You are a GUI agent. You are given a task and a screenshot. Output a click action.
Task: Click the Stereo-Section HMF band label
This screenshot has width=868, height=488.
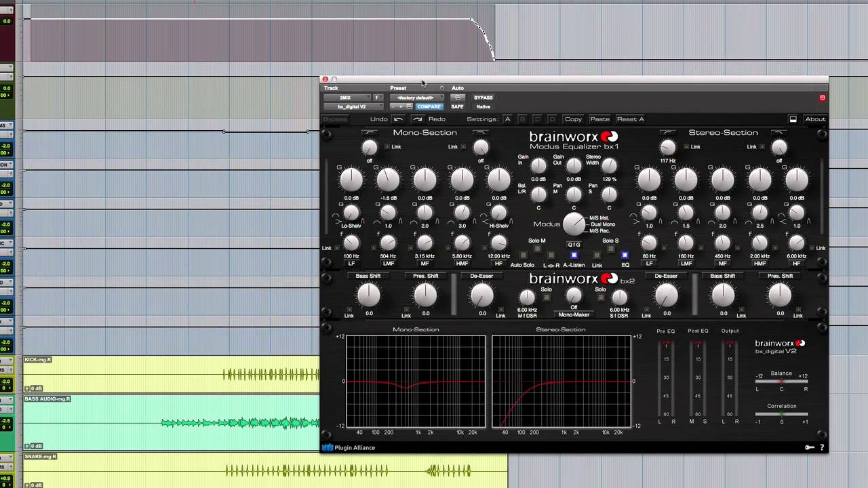[759, 263]
